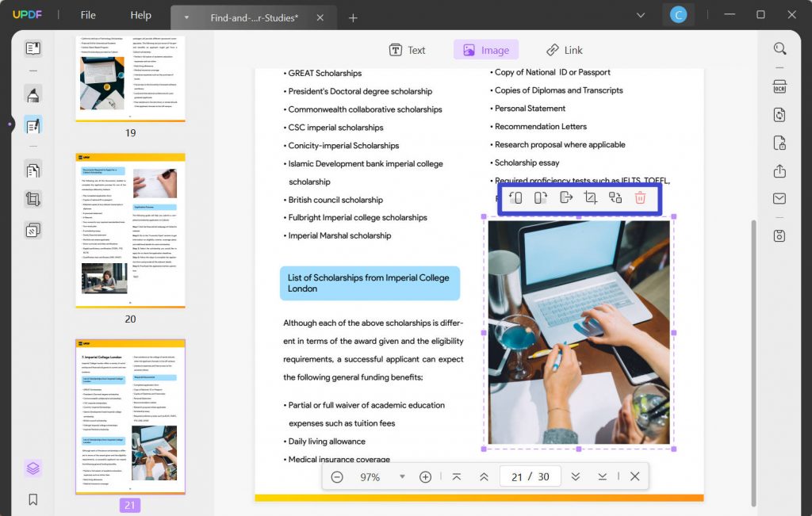Image resolution: width=812 pixels, height=516 pixels.
Task: Open the search panel
Action: tap(779, 48)
